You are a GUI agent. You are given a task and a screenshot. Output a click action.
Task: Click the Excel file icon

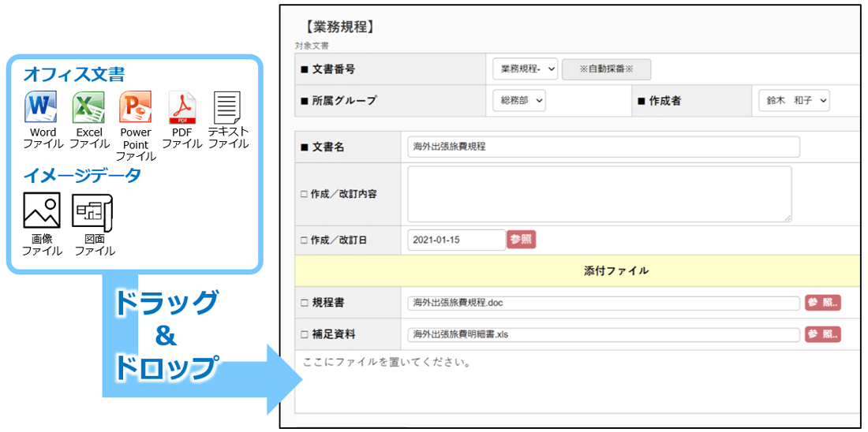point(88,107)
